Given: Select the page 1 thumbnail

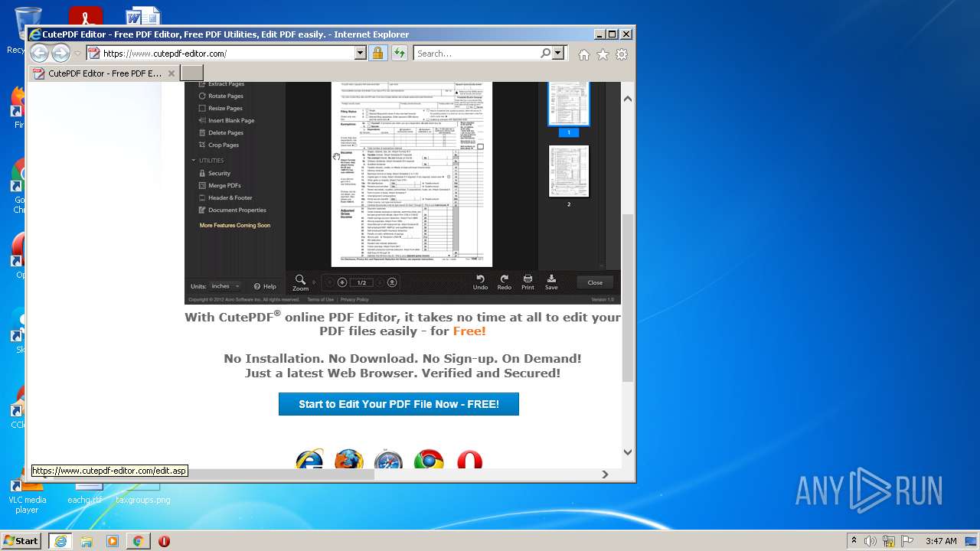Looking at the screenshot, I should pyautogui.click(x=569, y=104).
